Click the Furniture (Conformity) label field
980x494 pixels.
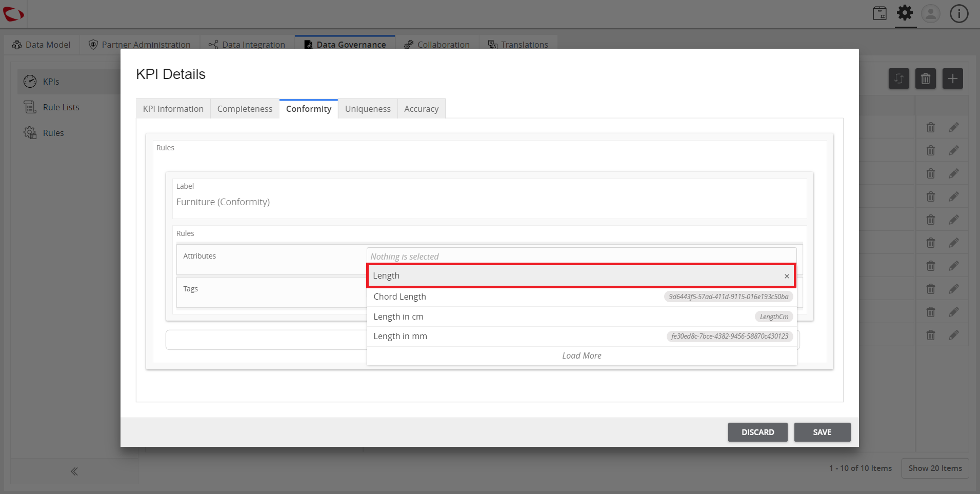coord(490,202)
